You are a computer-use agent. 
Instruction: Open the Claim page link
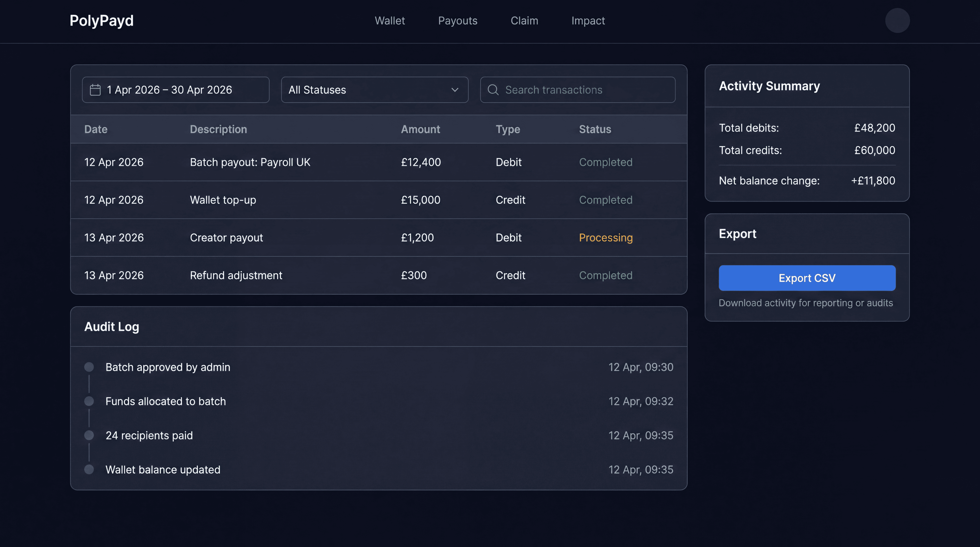point(524,20)
